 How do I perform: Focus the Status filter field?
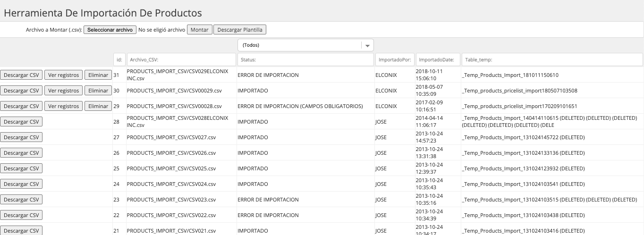pyautogui.click(x=305, y=59)
